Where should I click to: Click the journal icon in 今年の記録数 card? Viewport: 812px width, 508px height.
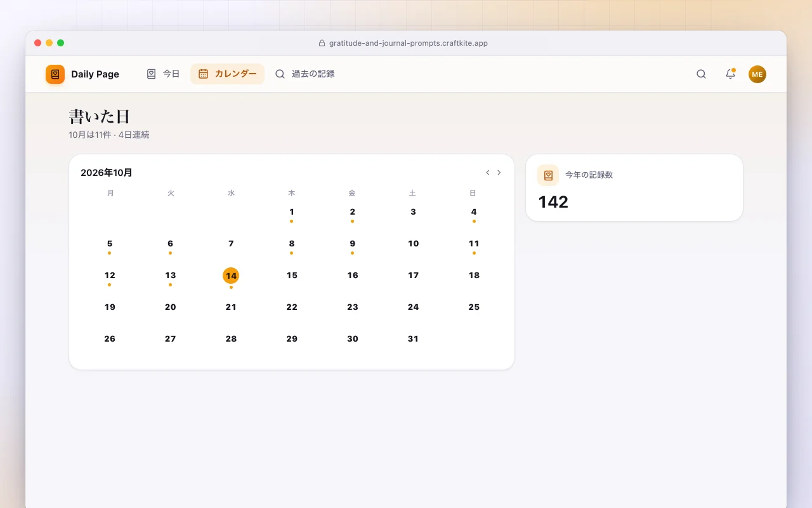pos(548,175)
